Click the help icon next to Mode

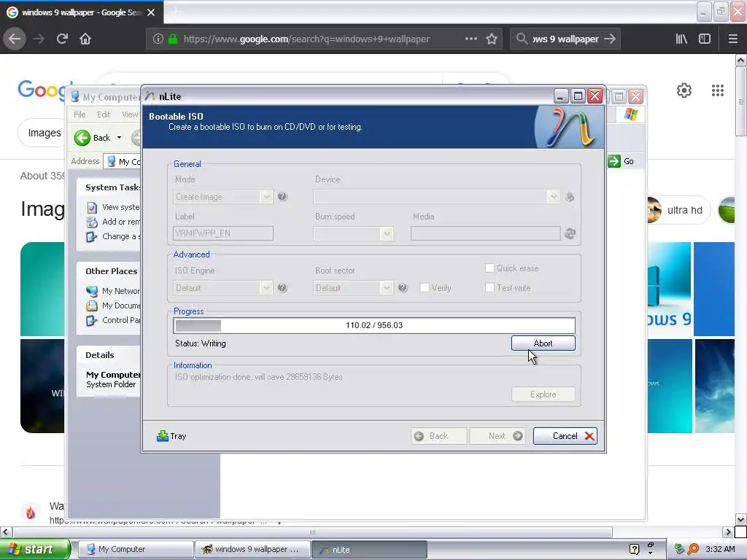(282, 197)
